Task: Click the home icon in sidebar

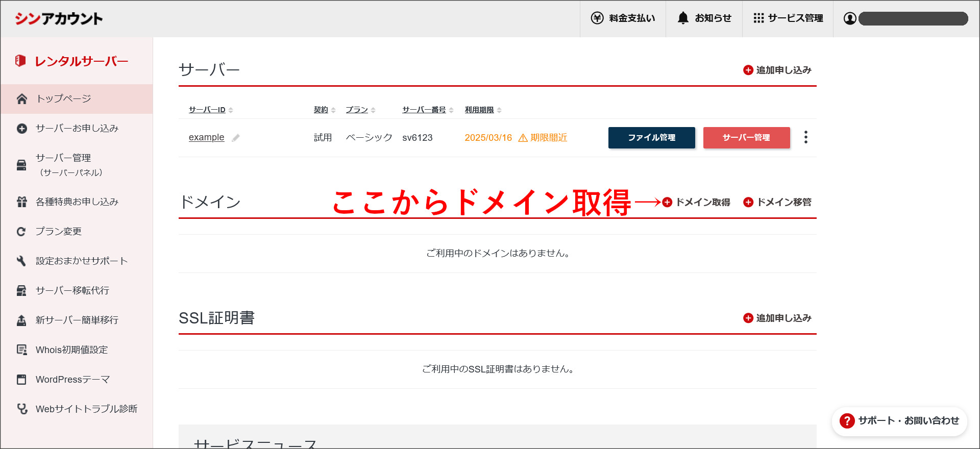Action: 21,99
